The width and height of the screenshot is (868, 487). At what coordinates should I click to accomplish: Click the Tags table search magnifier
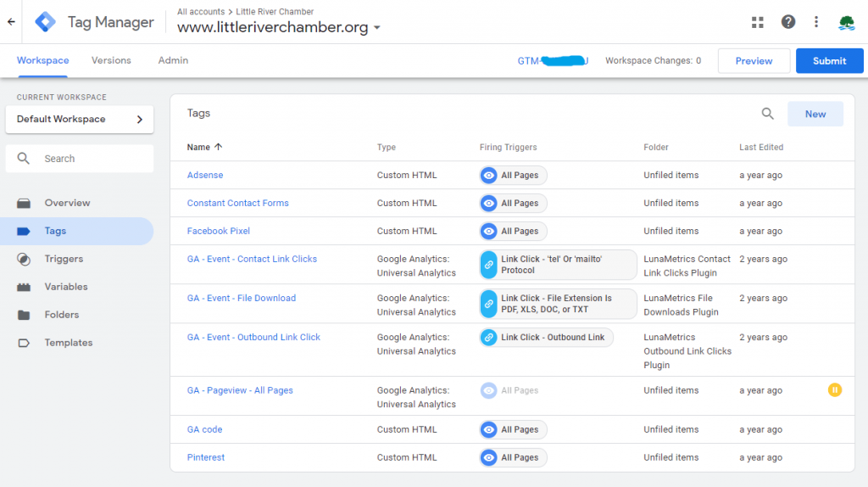[x=767, y=114]
